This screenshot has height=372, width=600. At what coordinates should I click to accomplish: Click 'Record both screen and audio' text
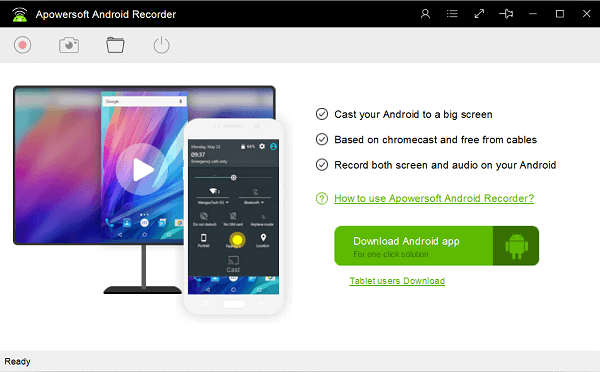pyautogui.click(x=445, y=165)
